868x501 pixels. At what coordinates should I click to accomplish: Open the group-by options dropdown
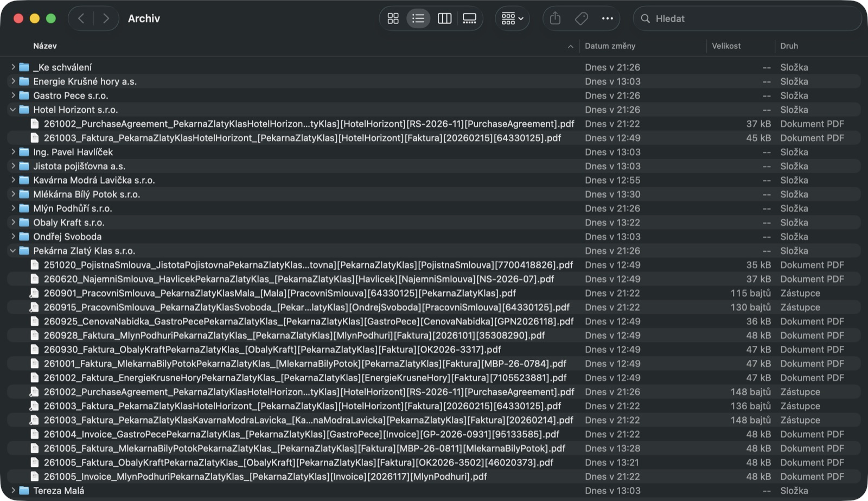pyautogui.click(x=512, y=18)
